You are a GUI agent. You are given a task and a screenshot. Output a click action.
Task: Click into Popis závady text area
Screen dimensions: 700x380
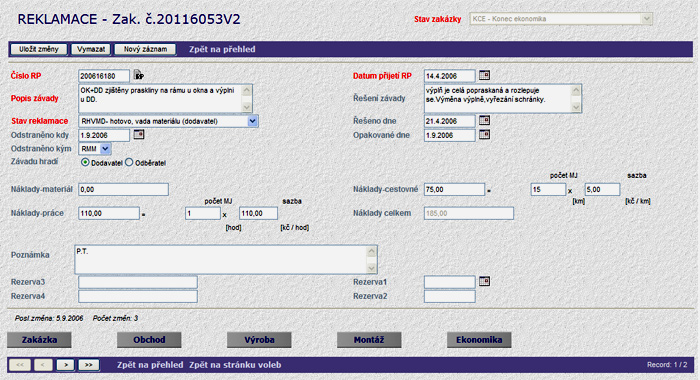pyautogui.click(x=165, y=99)
